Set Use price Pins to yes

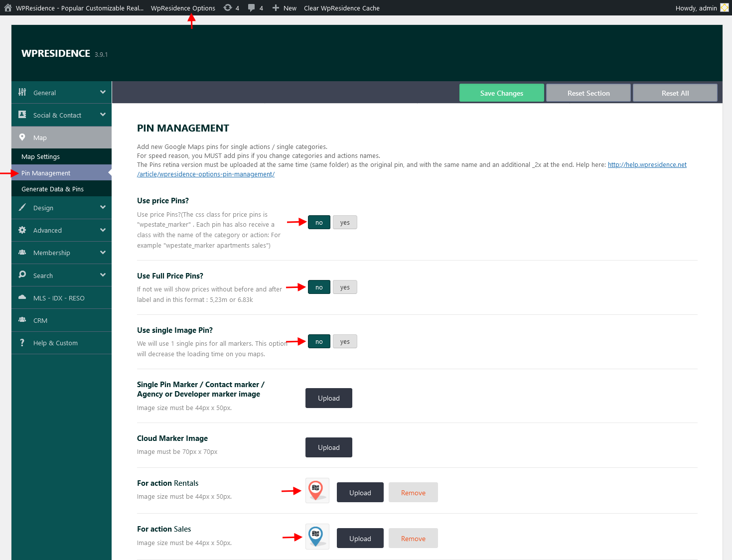coord(345,222)
